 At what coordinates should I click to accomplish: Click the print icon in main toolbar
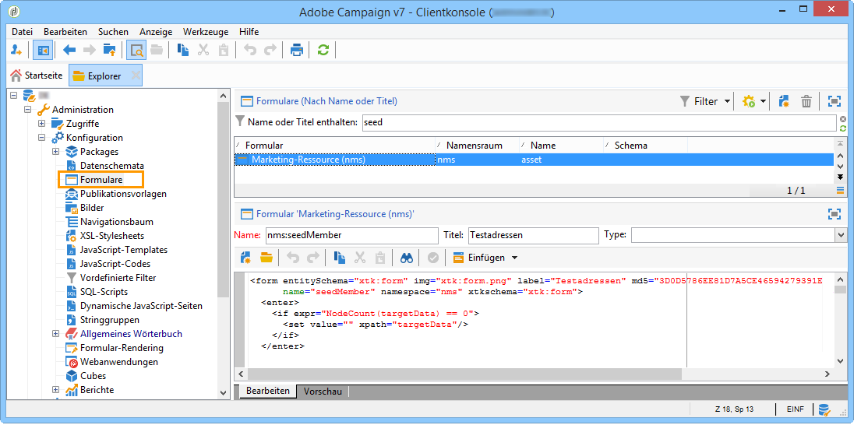click(x=296, y=50)
